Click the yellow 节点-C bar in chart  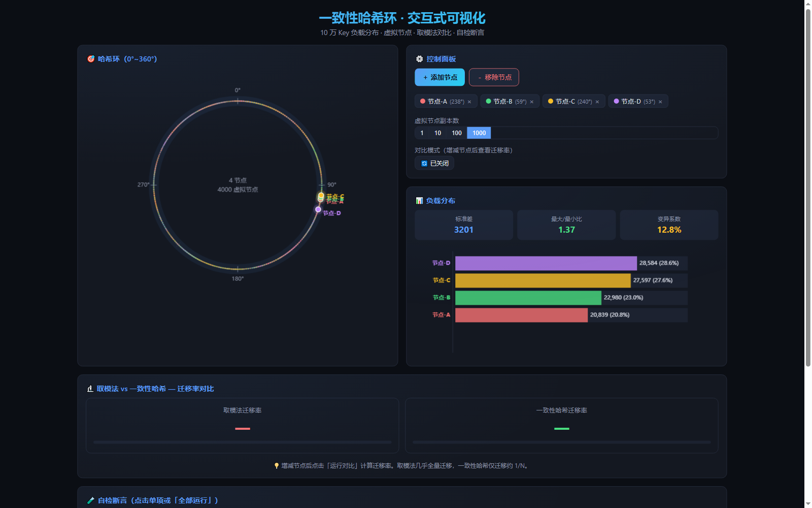[543, 280]
